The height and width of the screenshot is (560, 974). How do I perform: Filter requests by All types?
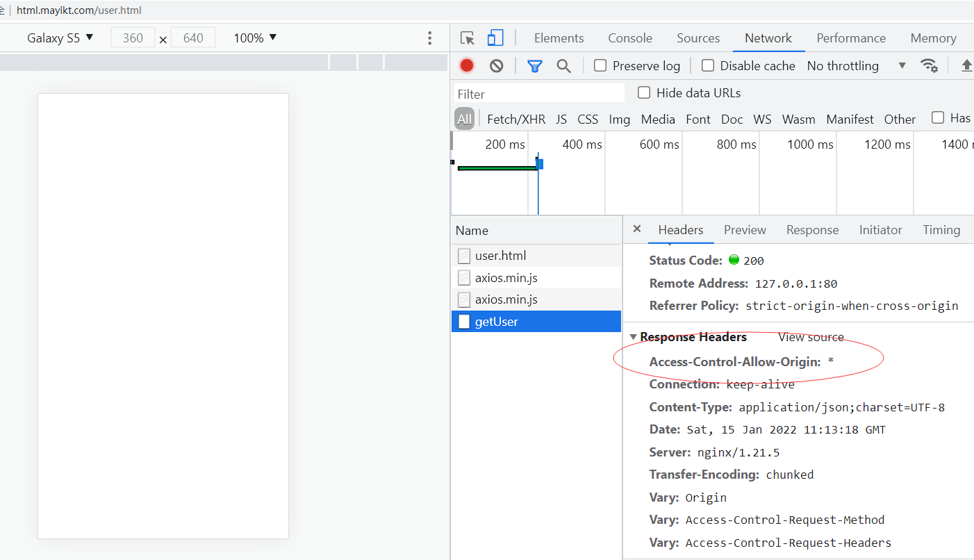coord(464,119)
